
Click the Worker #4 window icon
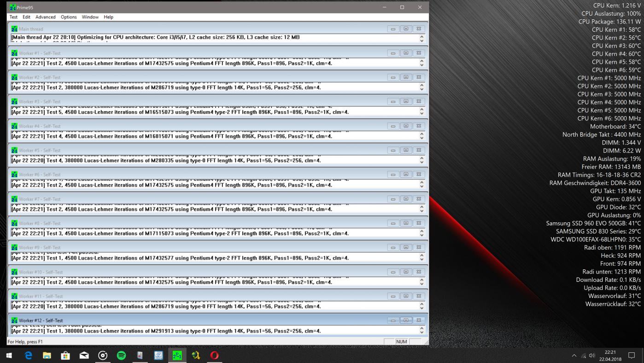pyautogui.click(x=14, y=126)
